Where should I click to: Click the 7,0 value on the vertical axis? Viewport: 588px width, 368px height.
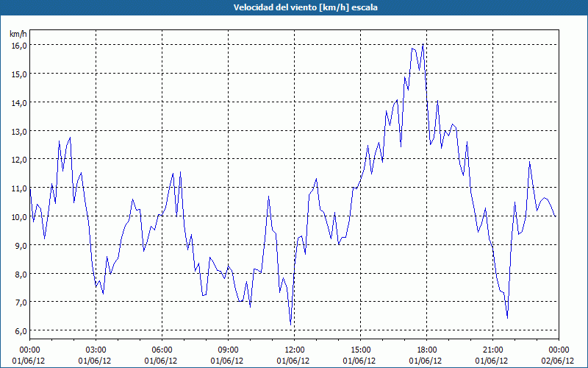click(21, 302)
